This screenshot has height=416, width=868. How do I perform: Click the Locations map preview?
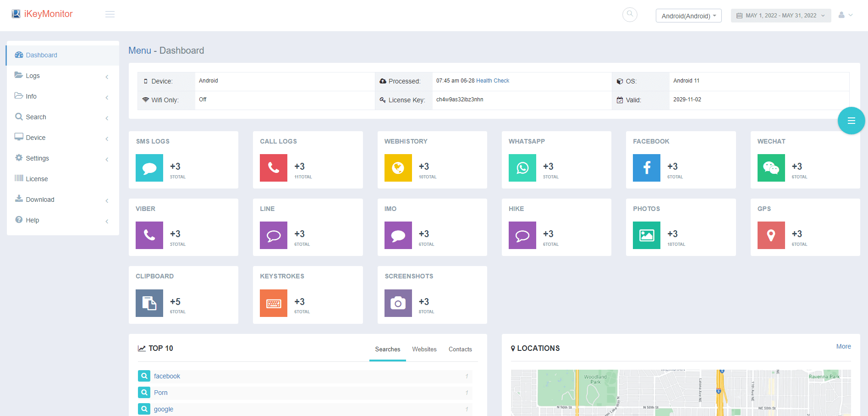[681, 393]
